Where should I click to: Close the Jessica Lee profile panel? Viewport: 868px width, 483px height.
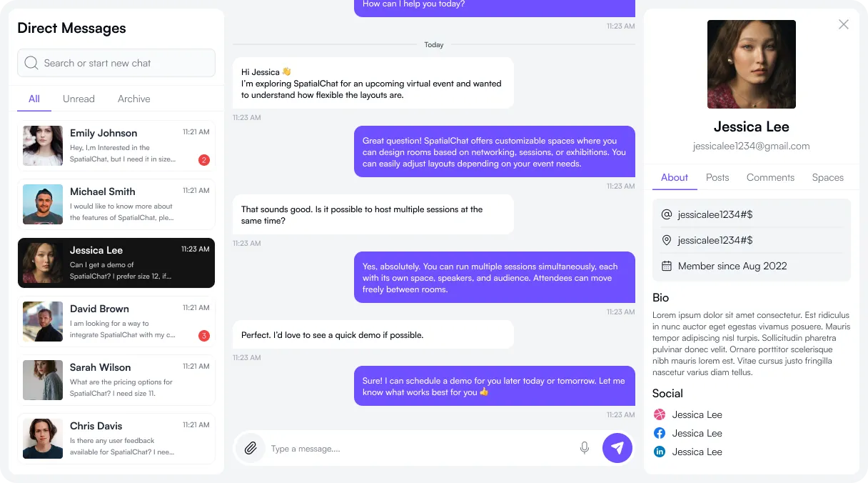(844, 24)
